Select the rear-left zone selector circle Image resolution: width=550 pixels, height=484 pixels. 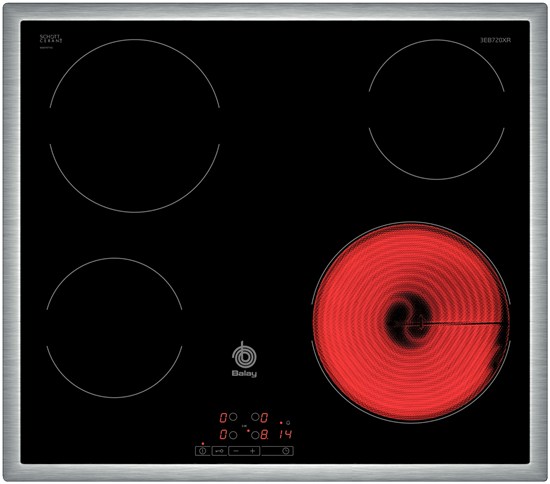pos(233,417)
